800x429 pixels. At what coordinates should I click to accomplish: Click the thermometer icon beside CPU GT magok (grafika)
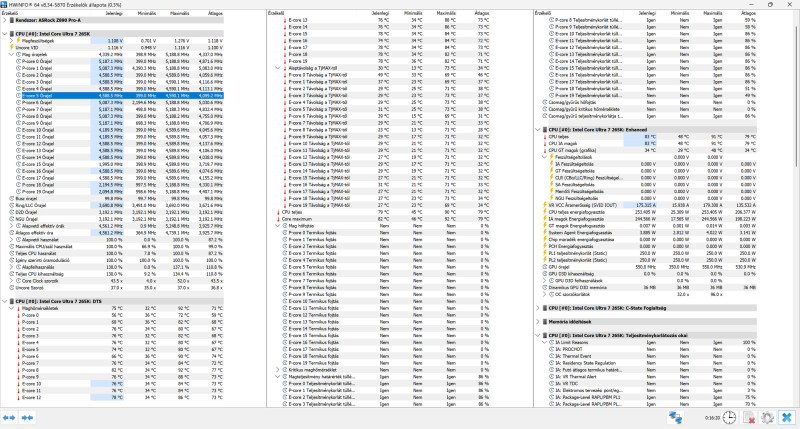544,150
